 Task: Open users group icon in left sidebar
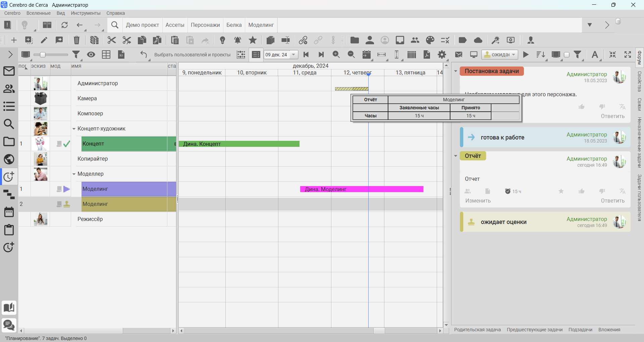(x=9, y=89)
